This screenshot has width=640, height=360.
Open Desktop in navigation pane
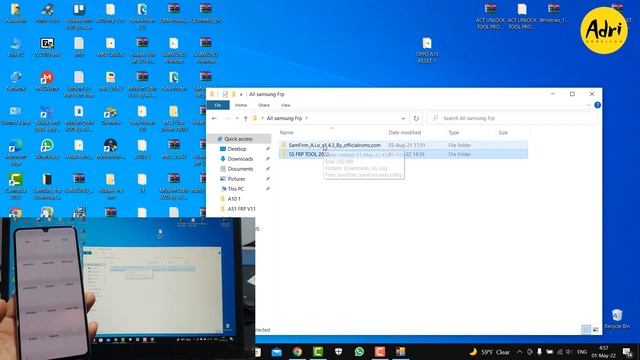tap(237, 149)
